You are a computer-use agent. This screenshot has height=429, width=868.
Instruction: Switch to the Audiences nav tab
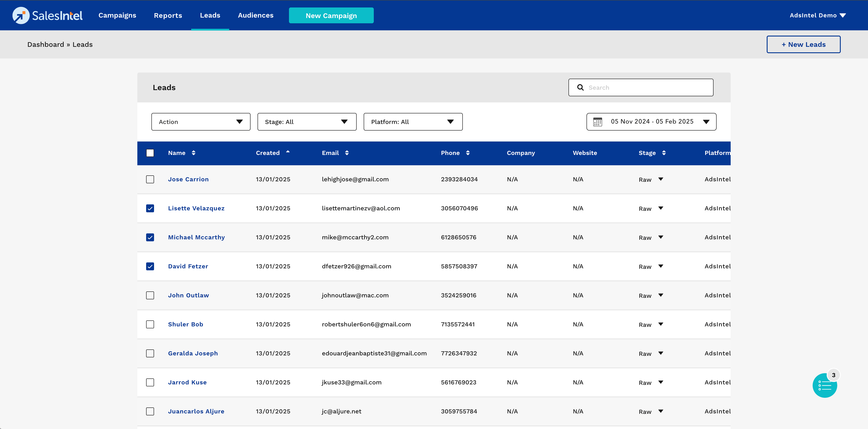click(x=255, y=16)
